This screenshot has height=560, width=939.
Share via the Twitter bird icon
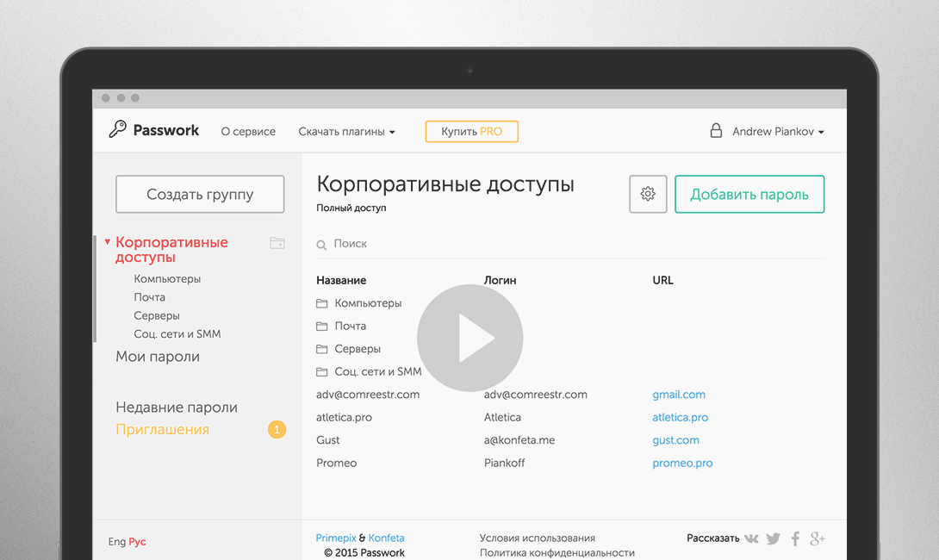773,538
